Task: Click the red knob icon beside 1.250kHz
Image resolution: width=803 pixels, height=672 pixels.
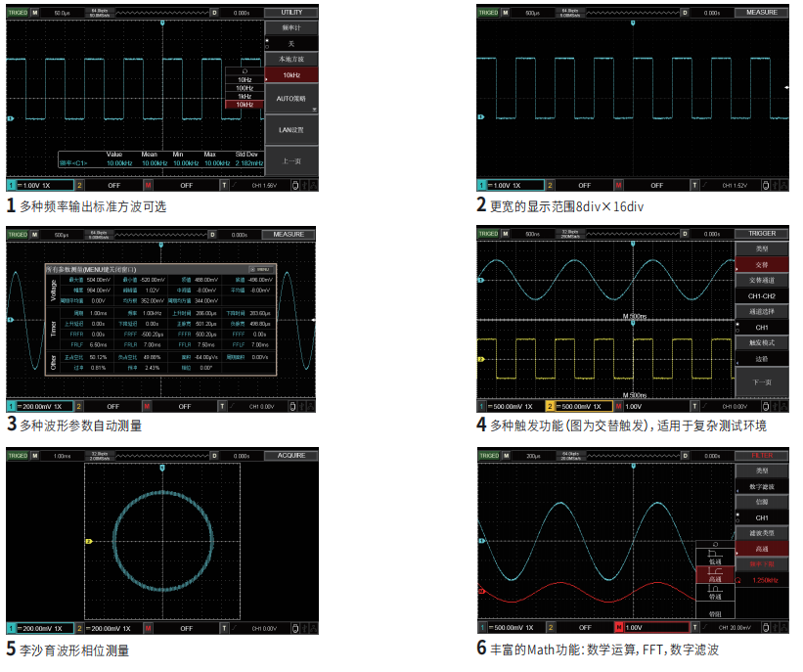Action: (738, 580)
